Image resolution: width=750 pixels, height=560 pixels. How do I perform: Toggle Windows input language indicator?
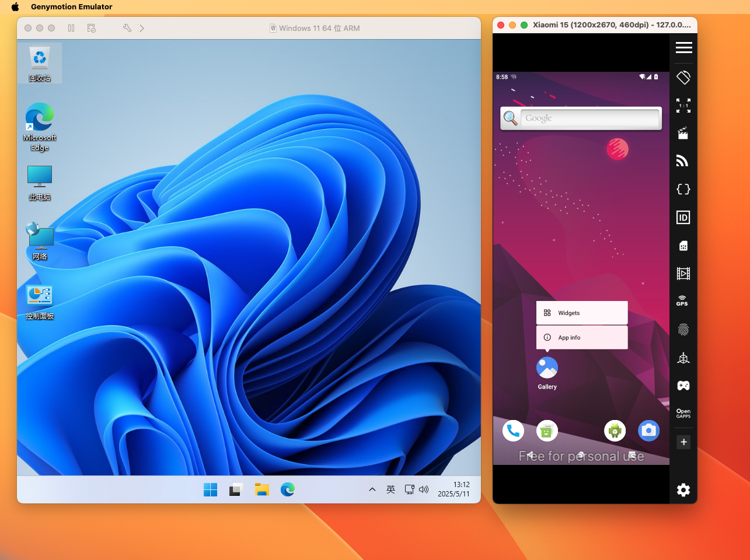click(x=390, y=489)
